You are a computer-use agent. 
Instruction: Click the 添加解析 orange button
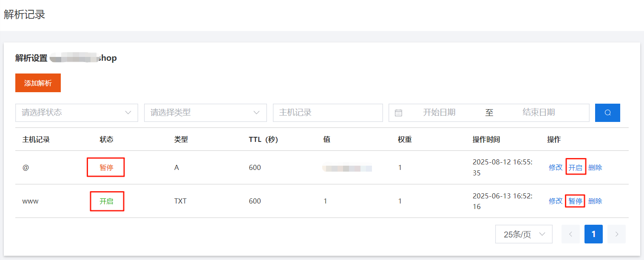(x=38, y=83)
